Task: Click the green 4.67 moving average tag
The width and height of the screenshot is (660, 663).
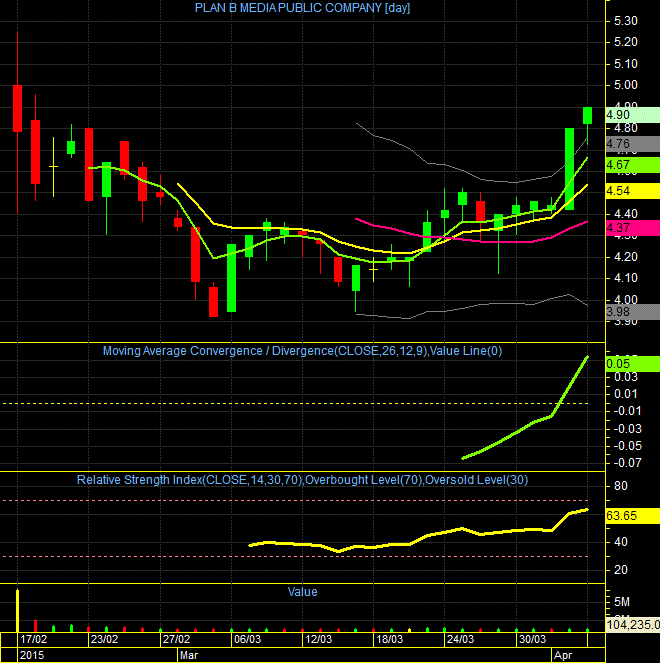Action: (x=633, y=165)
